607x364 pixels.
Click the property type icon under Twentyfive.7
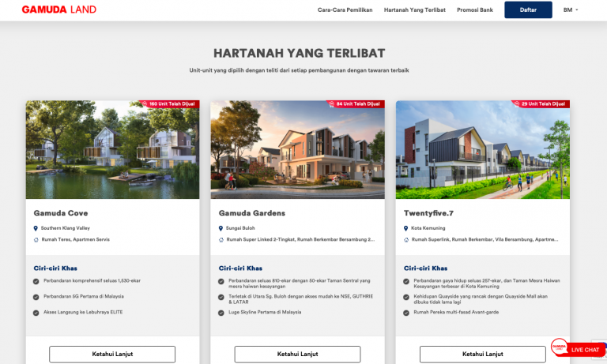406,239
